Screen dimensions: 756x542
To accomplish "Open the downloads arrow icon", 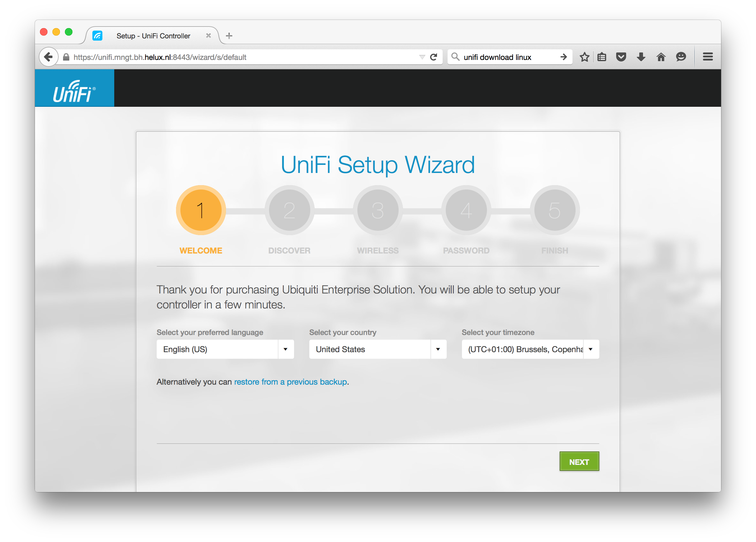I will point(641,57).
